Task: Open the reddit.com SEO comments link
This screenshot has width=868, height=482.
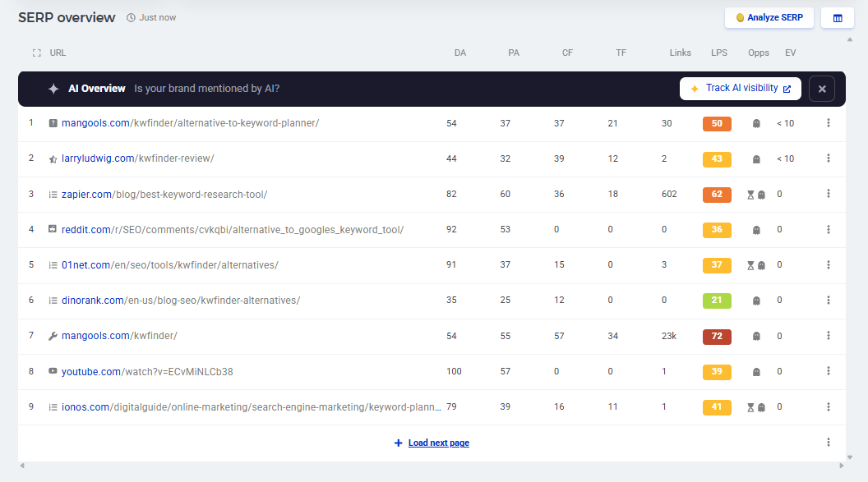Action: [x=233, y=230]
